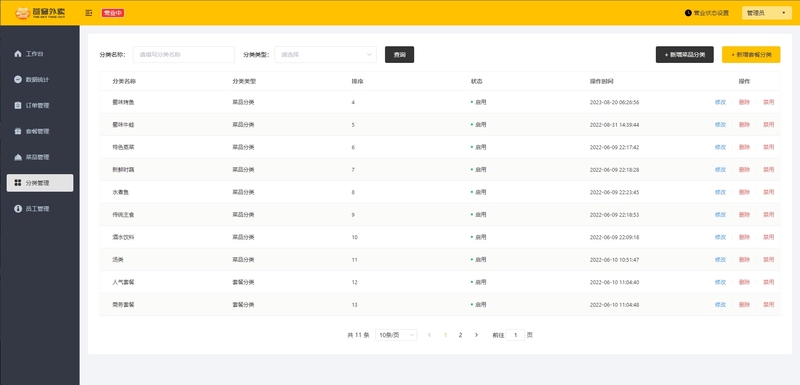
Task: Click 删除 for 传统主食 row
Action: (744, 215)
